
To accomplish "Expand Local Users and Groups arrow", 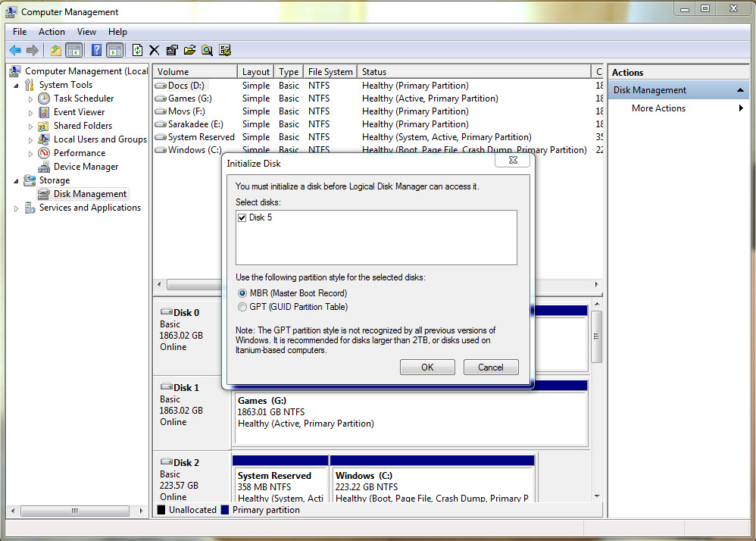I will (x=30, y=140).
